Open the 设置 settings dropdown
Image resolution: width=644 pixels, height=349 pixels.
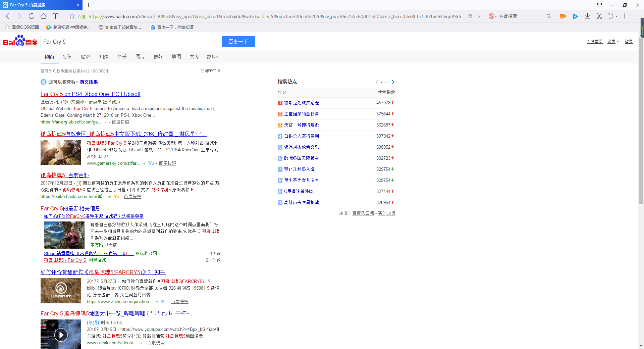613,42
